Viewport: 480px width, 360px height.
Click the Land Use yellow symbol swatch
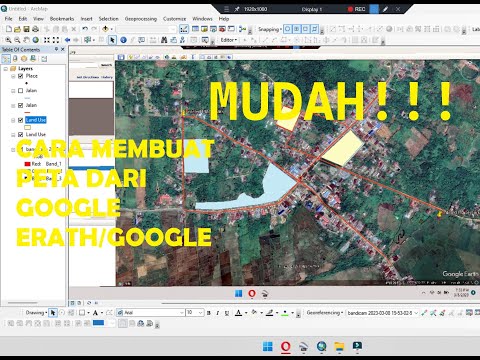point(28,127)
